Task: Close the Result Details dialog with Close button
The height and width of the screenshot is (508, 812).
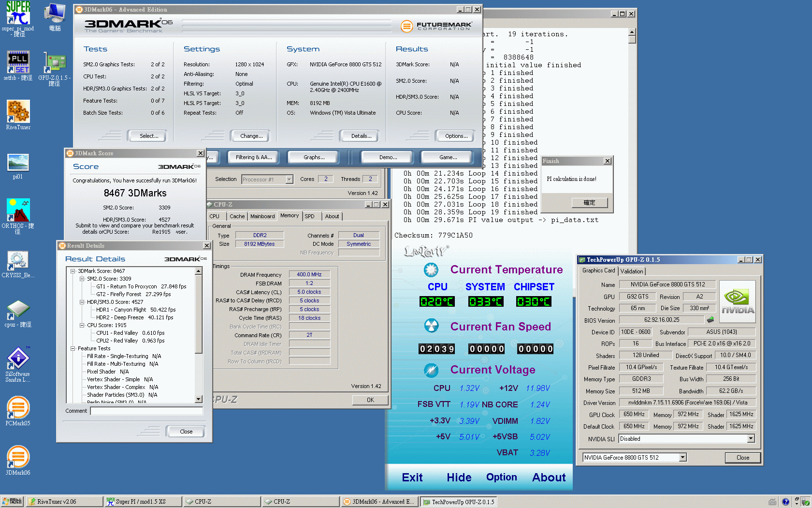Action: click(186, 432)
